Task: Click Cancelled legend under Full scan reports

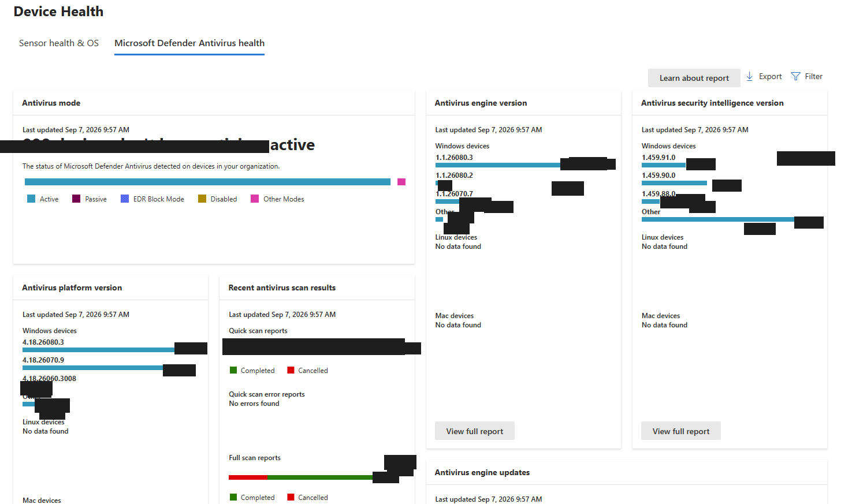Action: (x=308, y=498)
